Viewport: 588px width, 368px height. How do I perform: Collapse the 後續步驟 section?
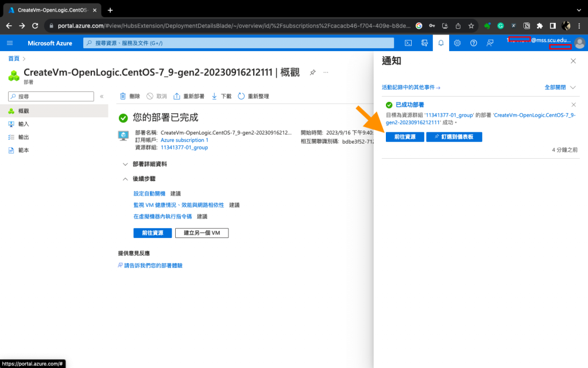coord(138,179)
